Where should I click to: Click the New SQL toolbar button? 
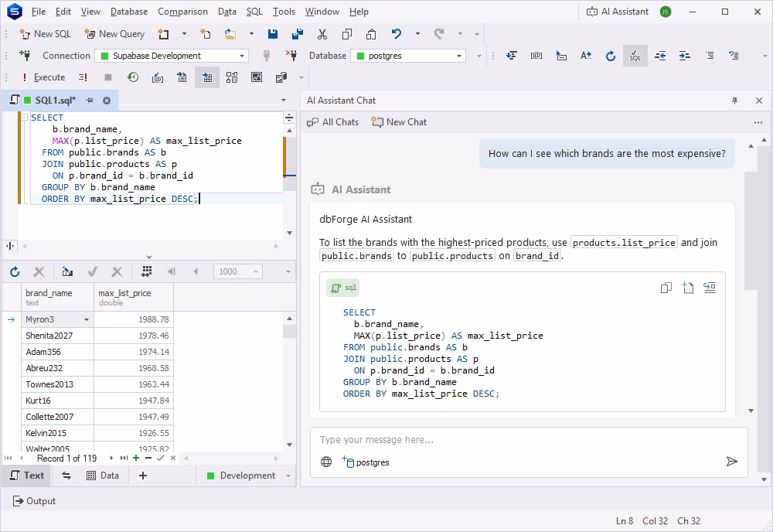(x=45, y=34)
